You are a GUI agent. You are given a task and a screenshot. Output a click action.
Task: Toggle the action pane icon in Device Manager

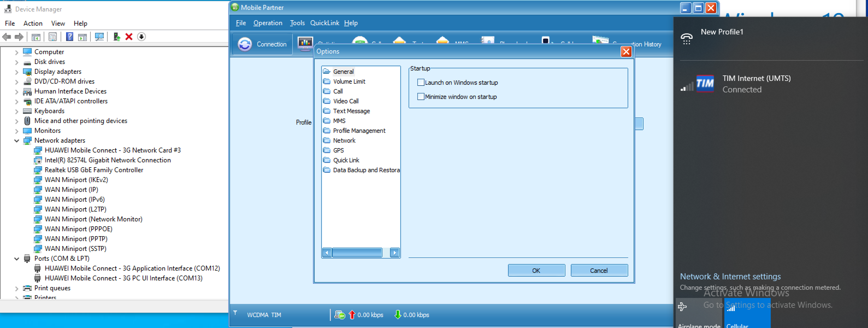tap(82, 37)
